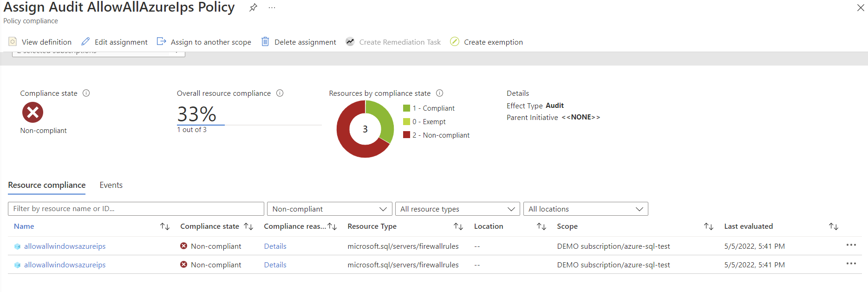
Task: Open the All resource types dropdown
Action: 457,209
